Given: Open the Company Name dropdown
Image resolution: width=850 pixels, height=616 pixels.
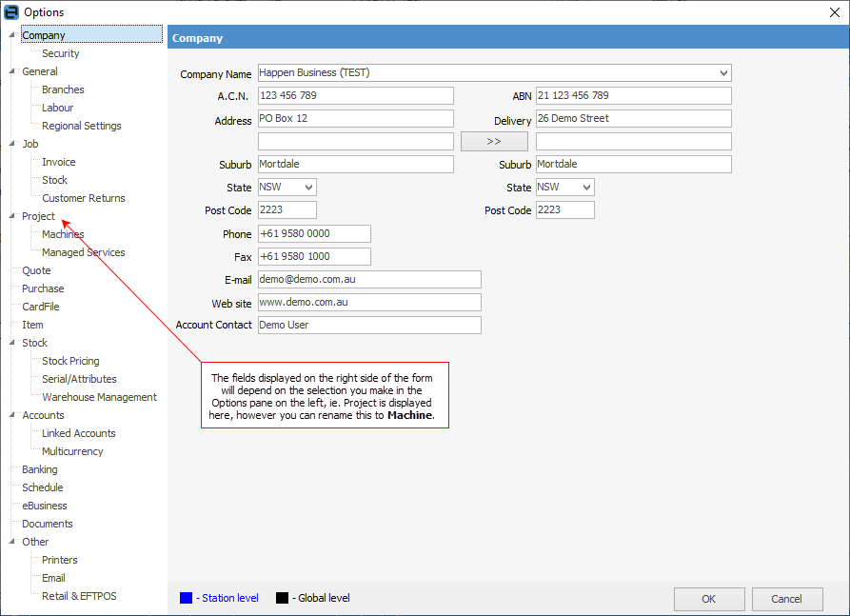Looking at the screenshot, I should point(723,73).
